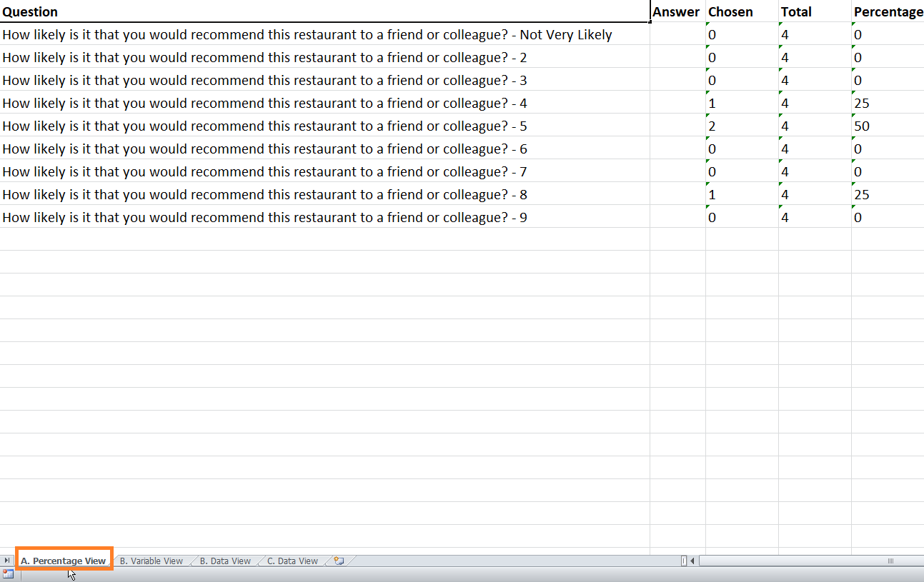
Task: Select the Answer column header cell
Action: [x=677, y=12]
